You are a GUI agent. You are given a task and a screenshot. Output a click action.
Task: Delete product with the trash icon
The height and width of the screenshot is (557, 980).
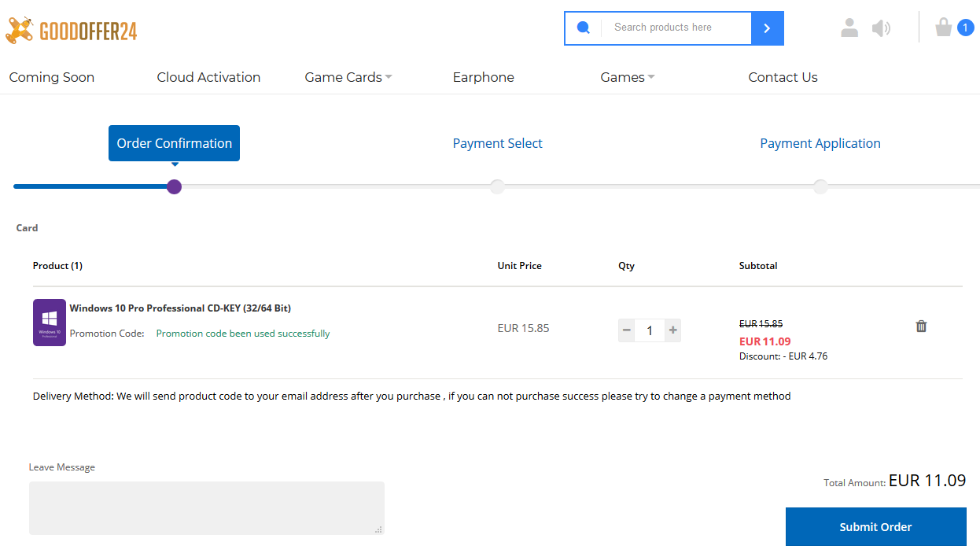922,326
